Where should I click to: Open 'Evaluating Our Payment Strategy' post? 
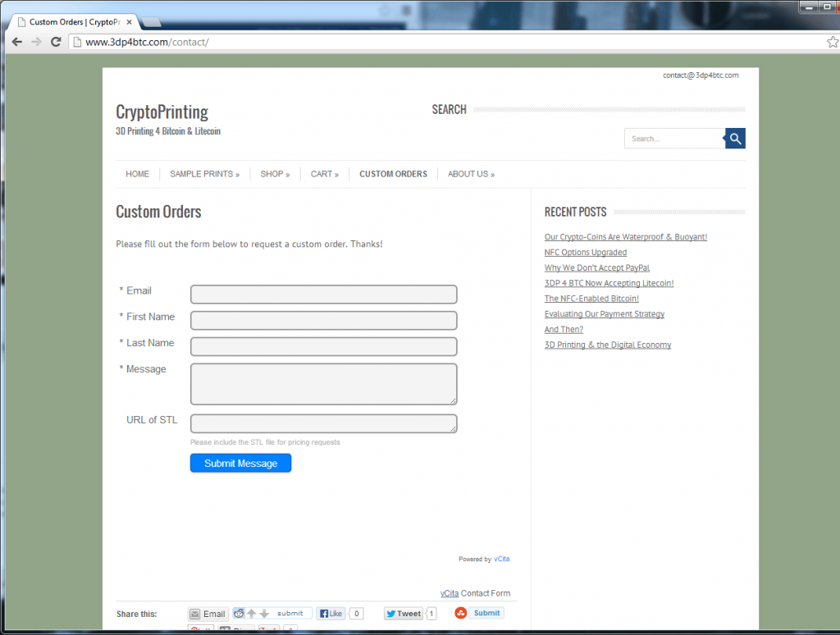(x=605, y=314)
